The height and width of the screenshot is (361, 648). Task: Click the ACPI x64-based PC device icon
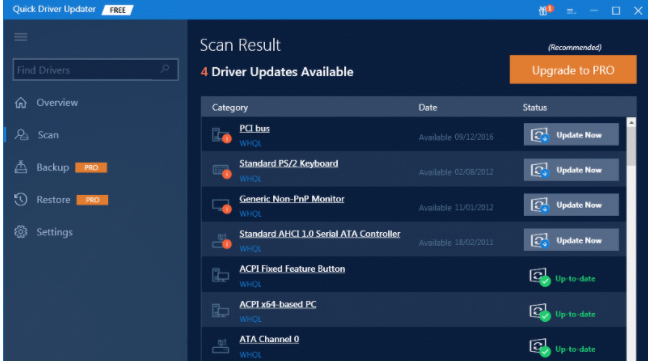click(220, 310)
